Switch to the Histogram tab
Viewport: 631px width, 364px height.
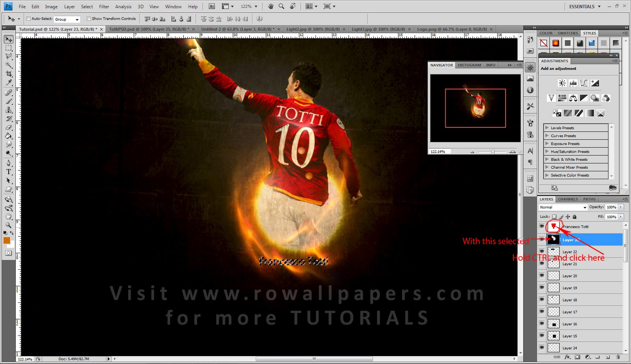(x=469, y=65)
